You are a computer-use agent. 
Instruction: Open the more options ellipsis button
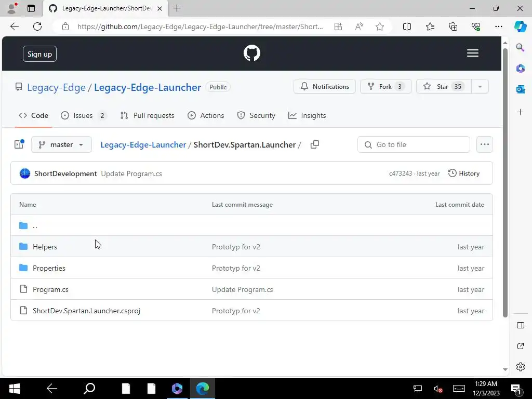485,144
